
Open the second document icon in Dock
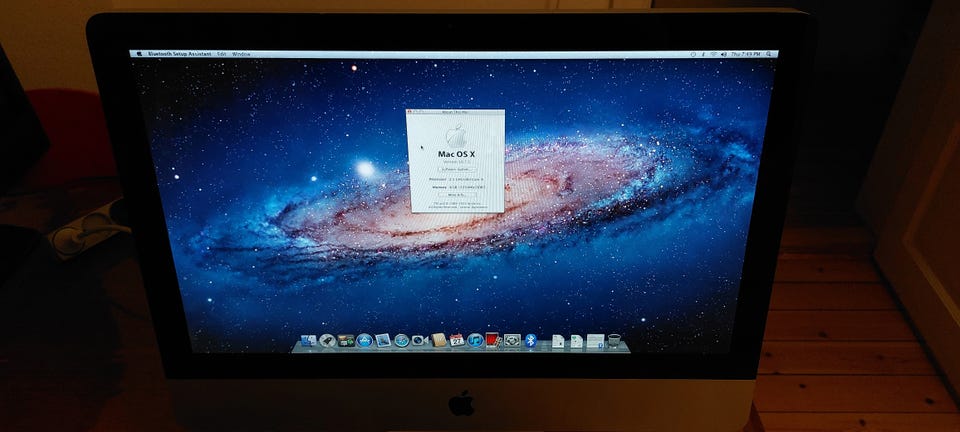577,341
